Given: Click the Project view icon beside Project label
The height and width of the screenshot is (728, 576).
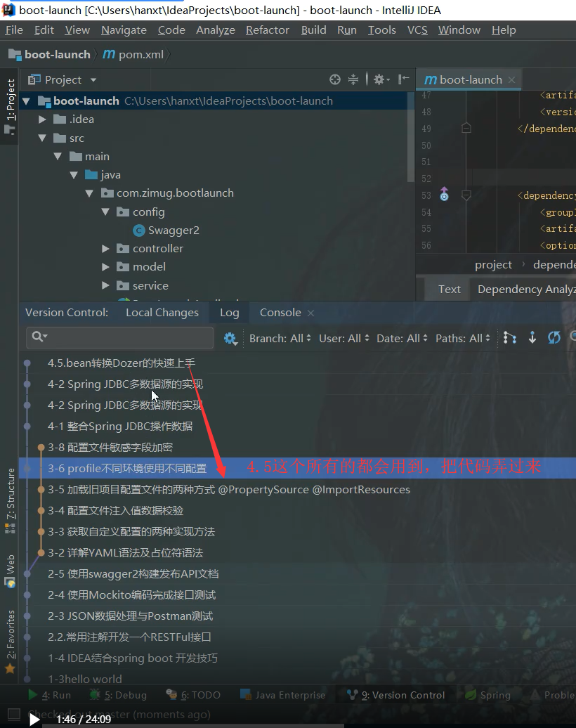Looking at the screenshot, I should point(34,80).
